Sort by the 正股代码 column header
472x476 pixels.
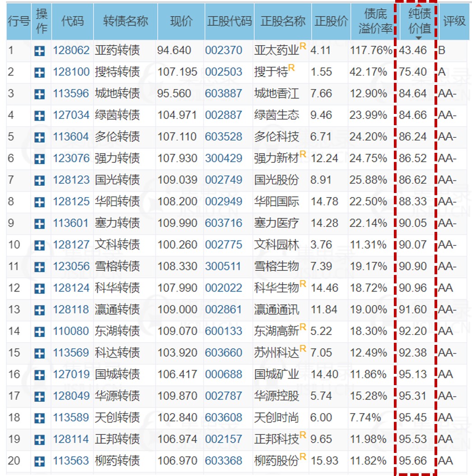pos(229,21)
